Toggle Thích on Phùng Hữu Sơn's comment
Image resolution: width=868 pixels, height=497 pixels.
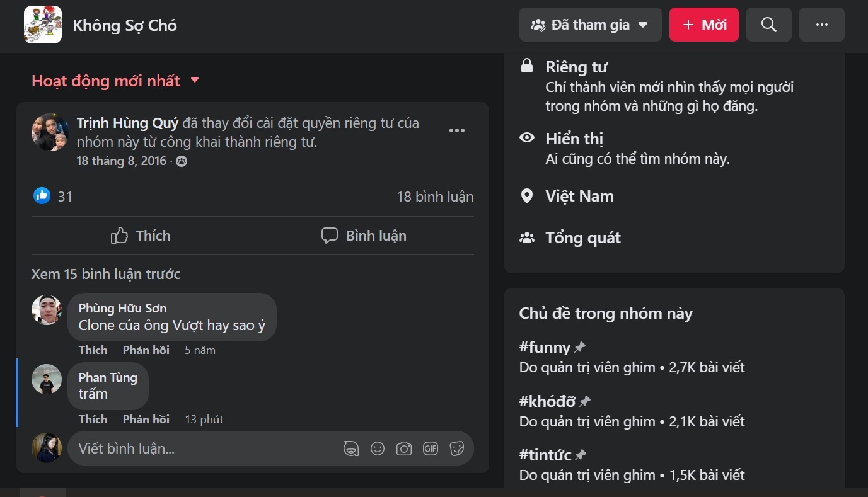click(x=93, y=350)
